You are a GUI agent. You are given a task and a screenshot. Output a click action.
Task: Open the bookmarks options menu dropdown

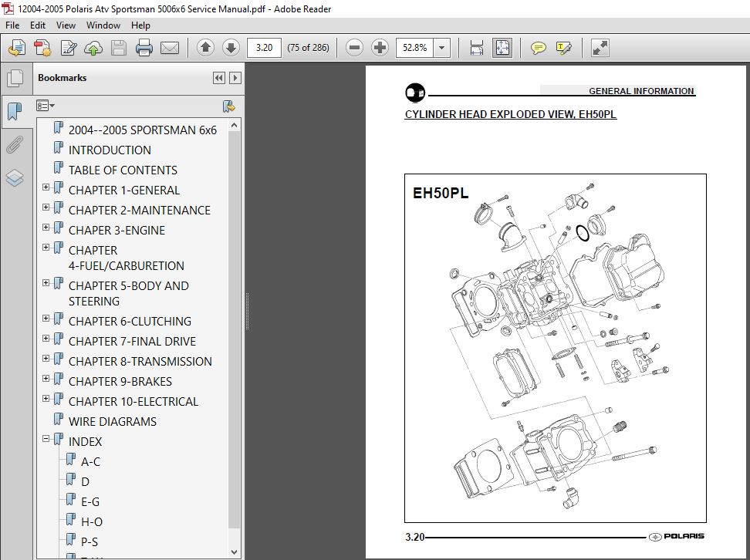pyautogui.click(x=46, y=106)
